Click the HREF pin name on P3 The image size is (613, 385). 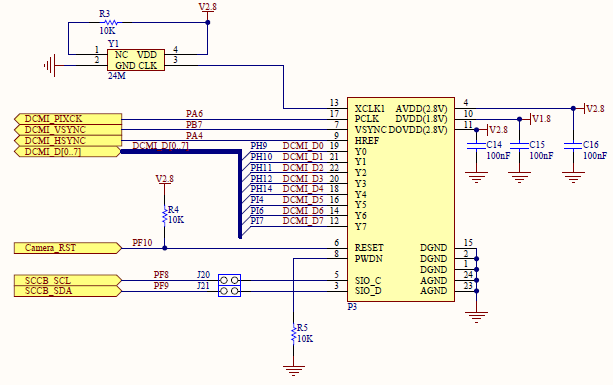click(x=367, y=140)
